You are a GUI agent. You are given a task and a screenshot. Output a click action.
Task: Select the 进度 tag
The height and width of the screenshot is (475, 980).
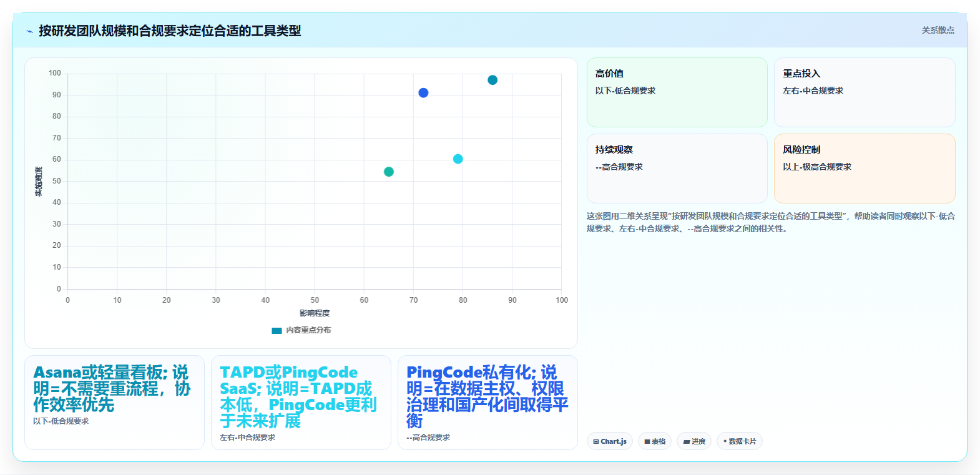coord(694,441)
